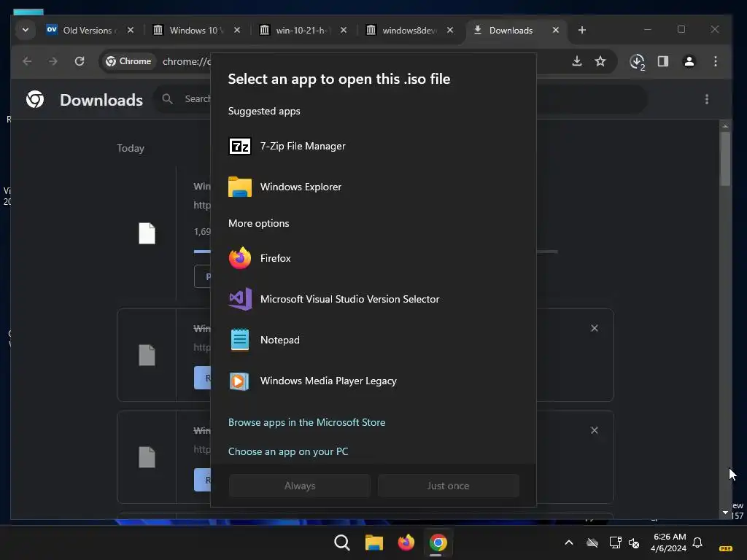Open Downloads page more actions menu

coord(707,99)
